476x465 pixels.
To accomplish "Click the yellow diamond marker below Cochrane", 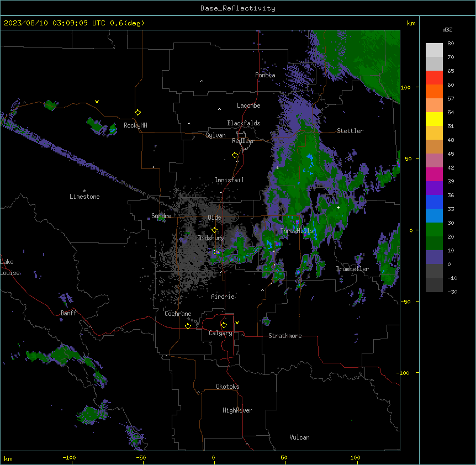I will pyautogui.click(x=188, y=326).
